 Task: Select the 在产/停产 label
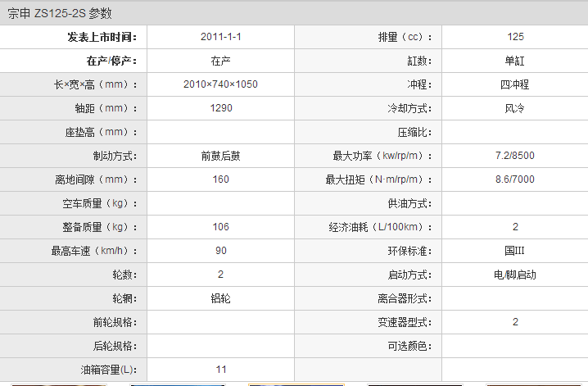pos(111,61)
